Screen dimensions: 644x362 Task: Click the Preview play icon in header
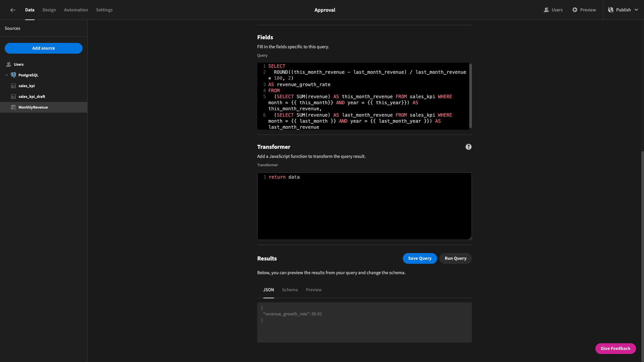pyautogui.click(x=575, y=10)
